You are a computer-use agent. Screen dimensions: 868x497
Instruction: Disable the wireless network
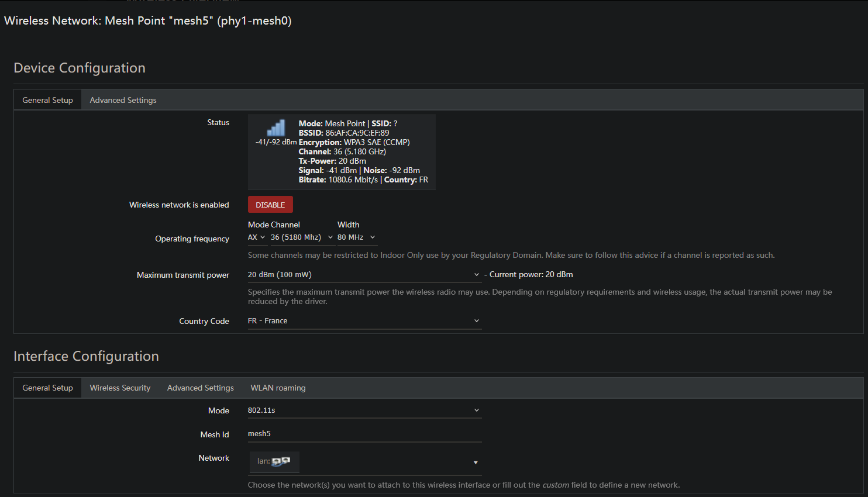tap(270, 205)
